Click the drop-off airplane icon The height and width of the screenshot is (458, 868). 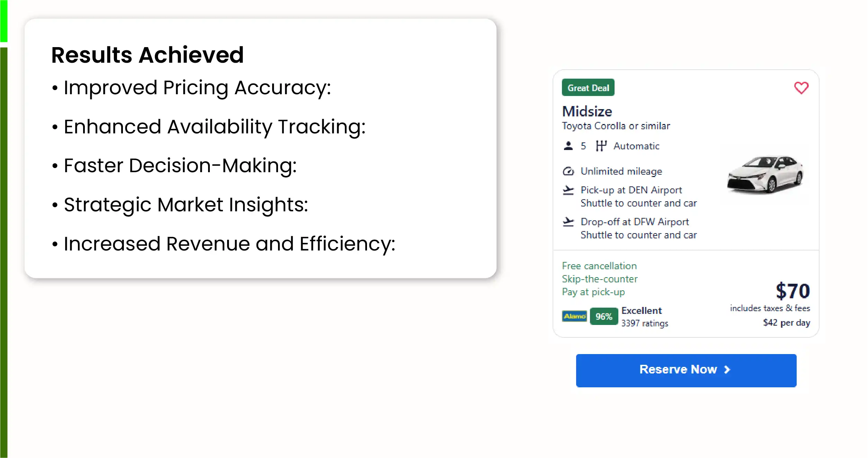pos(568,222)
